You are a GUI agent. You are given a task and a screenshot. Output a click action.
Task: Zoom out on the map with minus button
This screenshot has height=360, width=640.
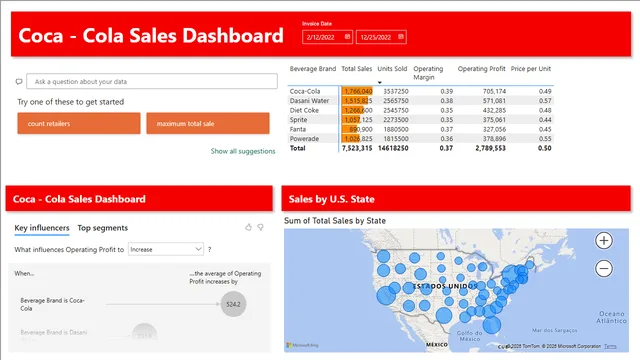click(x=604, y=269)
